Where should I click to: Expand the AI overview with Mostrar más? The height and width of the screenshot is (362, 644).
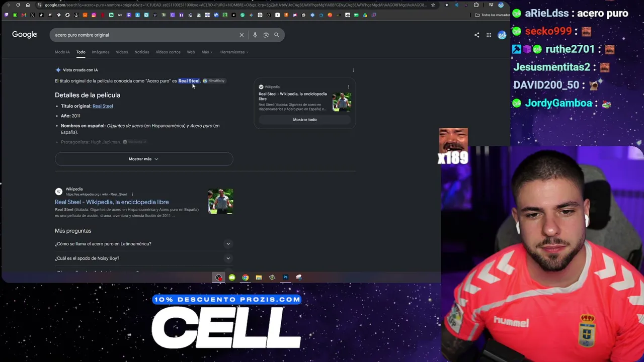144,159
